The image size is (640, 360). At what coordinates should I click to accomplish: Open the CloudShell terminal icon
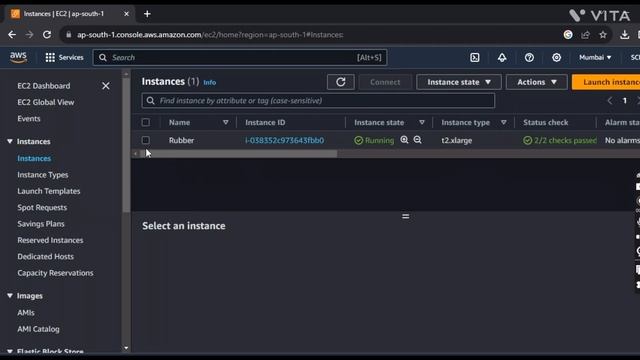coord(475,58)
